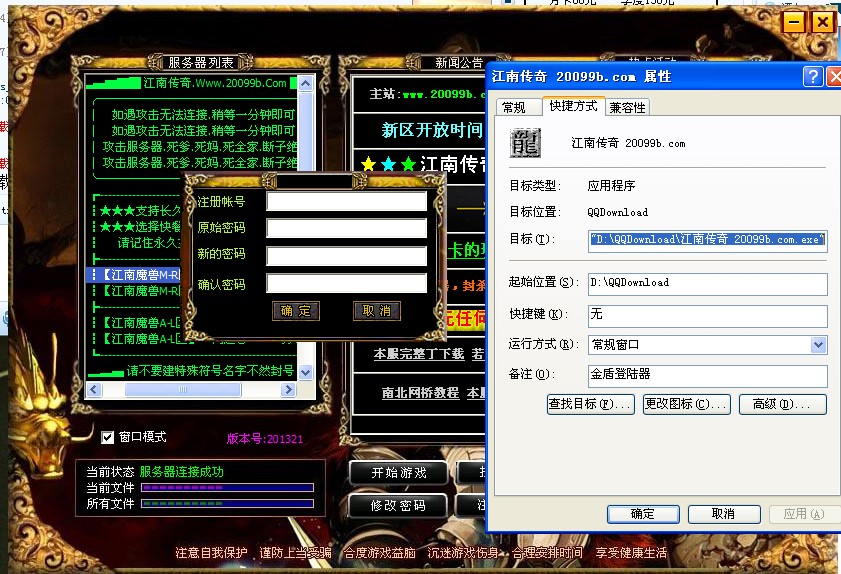Open the 兼容性 tab
Viewport: 841px width, 574px height.
[x=628, y=107]
